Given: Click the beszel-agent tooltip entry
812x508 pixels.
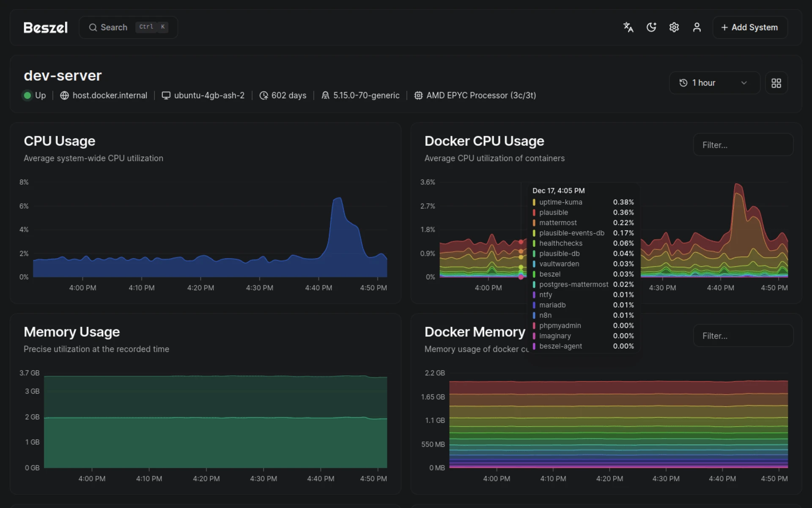Looking at the screenshot, I should point(583,346).
